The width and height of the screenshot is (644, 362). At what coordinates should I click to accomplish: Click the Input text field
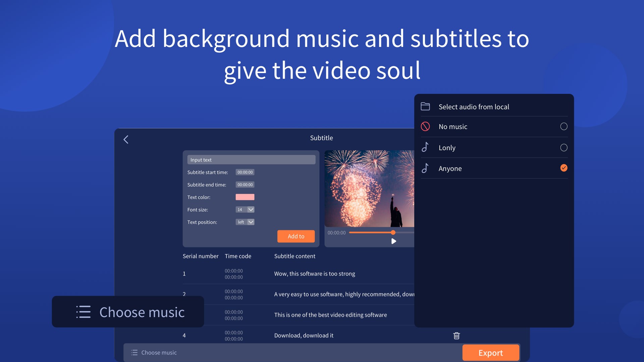pyautogui.click(x=251, y=160)
